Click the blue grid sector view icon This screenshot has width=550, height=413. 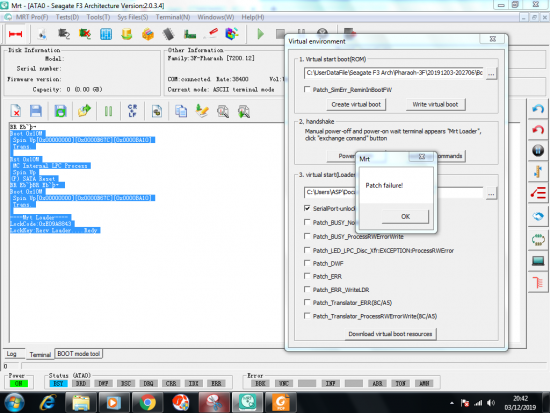[x=106, y=34]
